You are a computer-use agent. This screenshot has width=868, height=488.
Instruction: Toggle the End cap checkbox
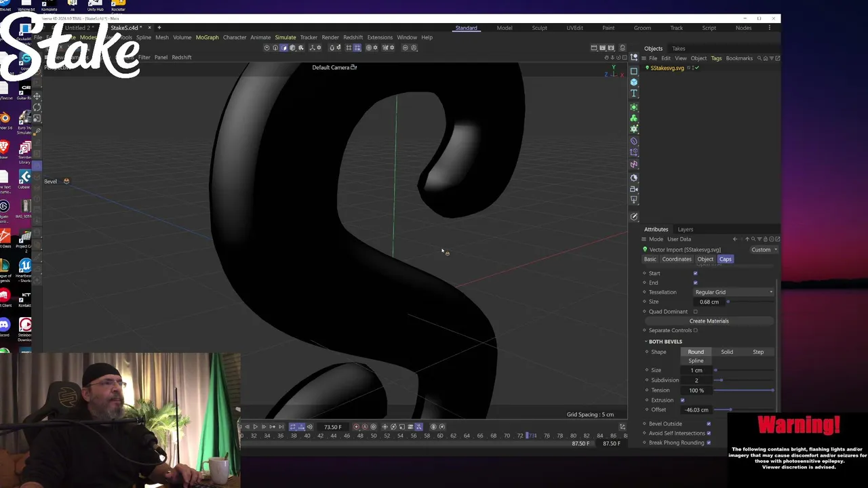(x=695, y=283)
